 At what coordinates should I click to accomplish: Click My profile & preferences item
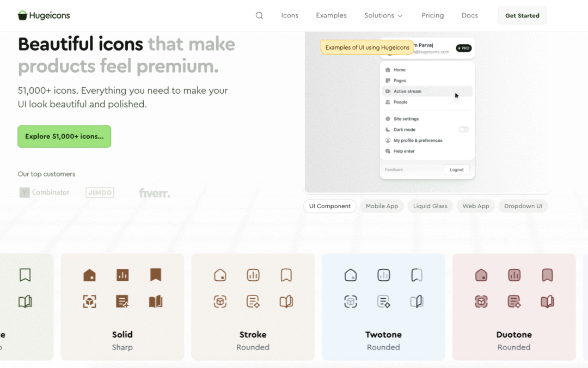coord(427,141)
